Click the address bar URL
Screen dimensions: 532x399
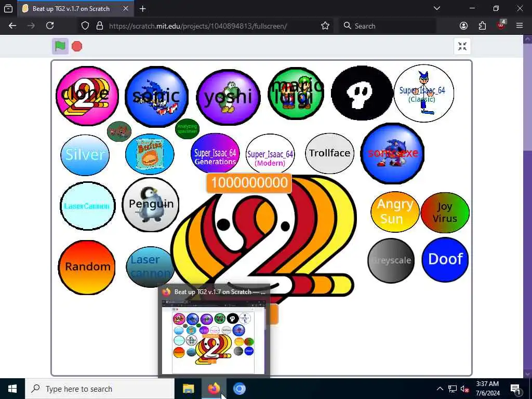pyautogui.click(x=198, y=26)
